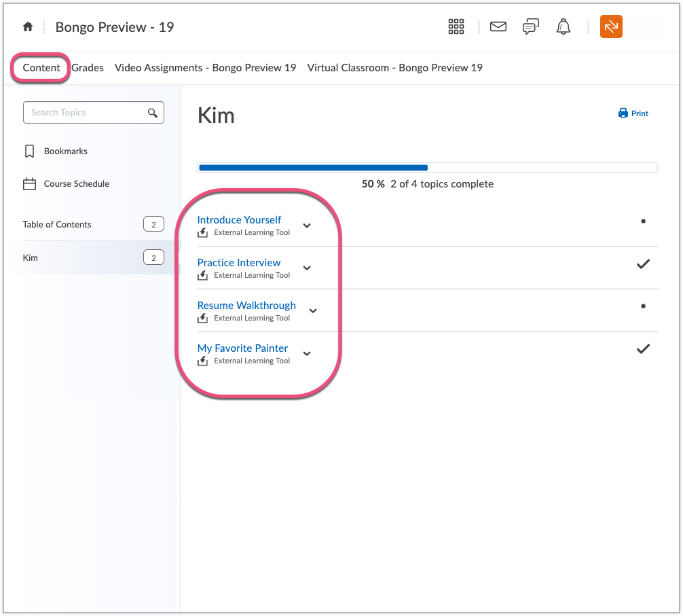The height and width of the screenshot is (616, 683).
Task: Expand the Resume Walkthrough chevron menu
Action: pyautogui.click(x=313, y=311)
